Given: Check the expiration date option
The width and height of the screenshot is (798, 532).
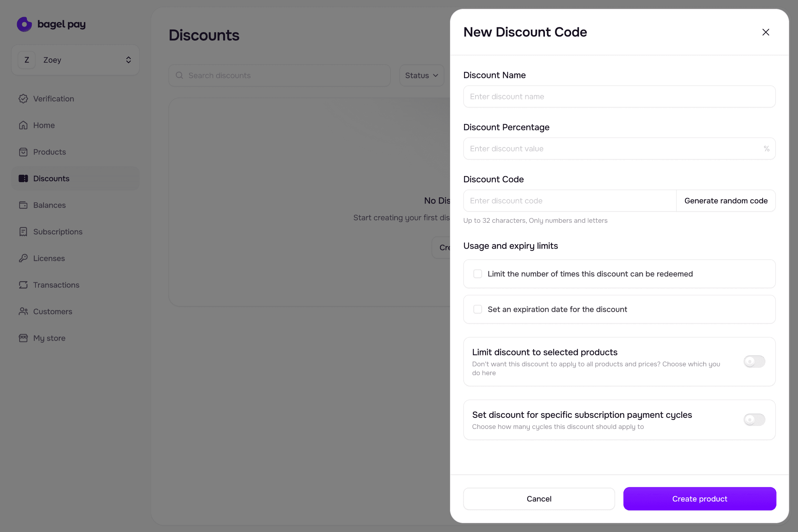Looking at the screenshot, I should 477,309.
